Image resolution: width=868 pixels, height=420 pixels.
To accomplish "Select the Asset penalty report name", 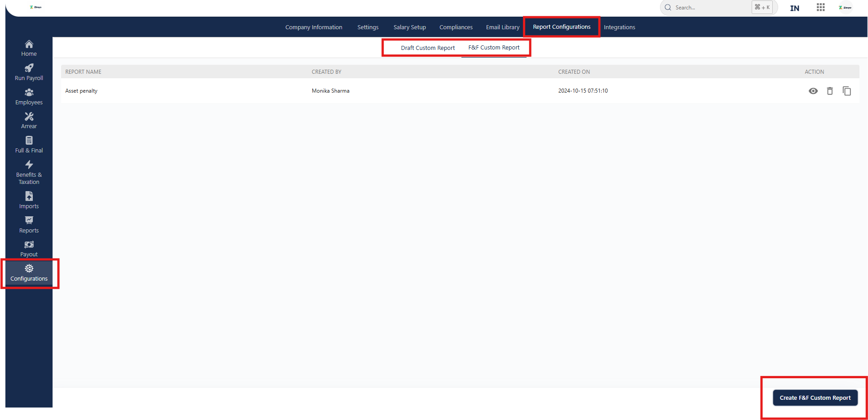I will [81, 91].
